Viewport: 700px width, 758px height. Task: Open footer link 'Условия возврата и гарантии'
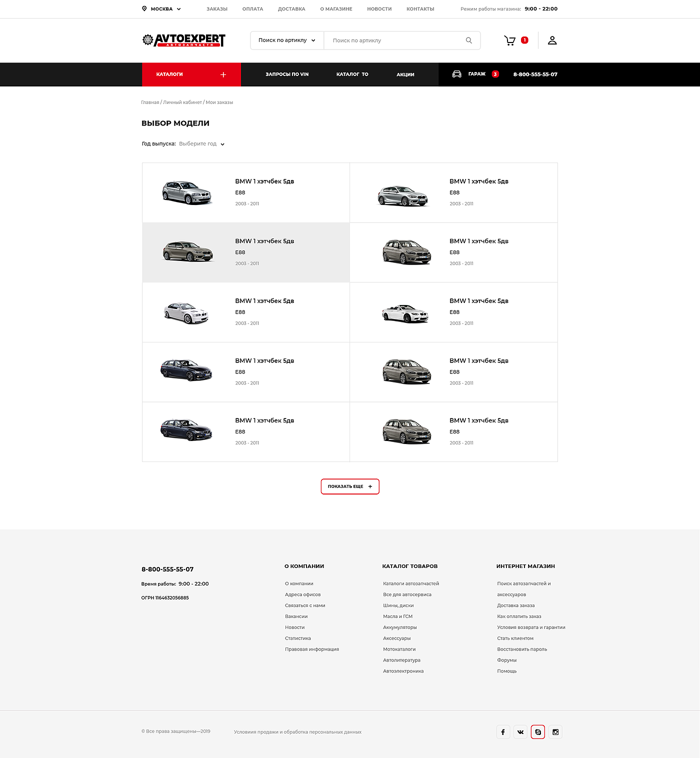531,627
